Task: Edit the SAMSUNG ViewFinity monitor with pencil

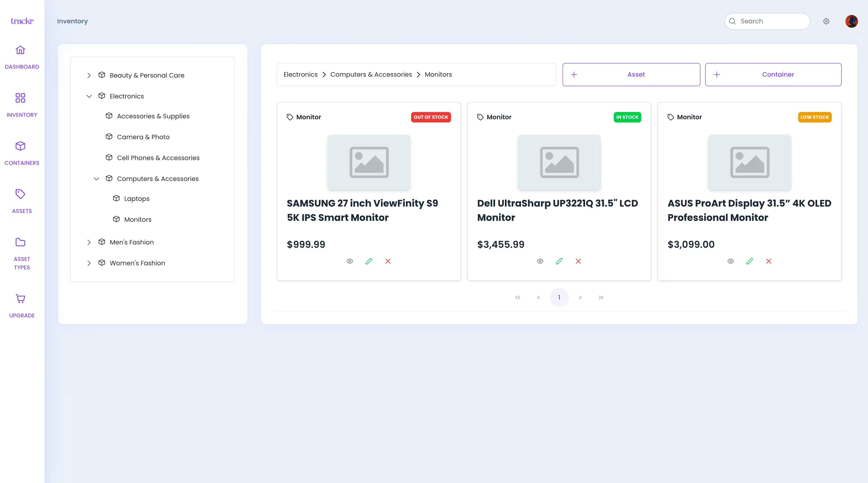Action: tap(369, 261)
